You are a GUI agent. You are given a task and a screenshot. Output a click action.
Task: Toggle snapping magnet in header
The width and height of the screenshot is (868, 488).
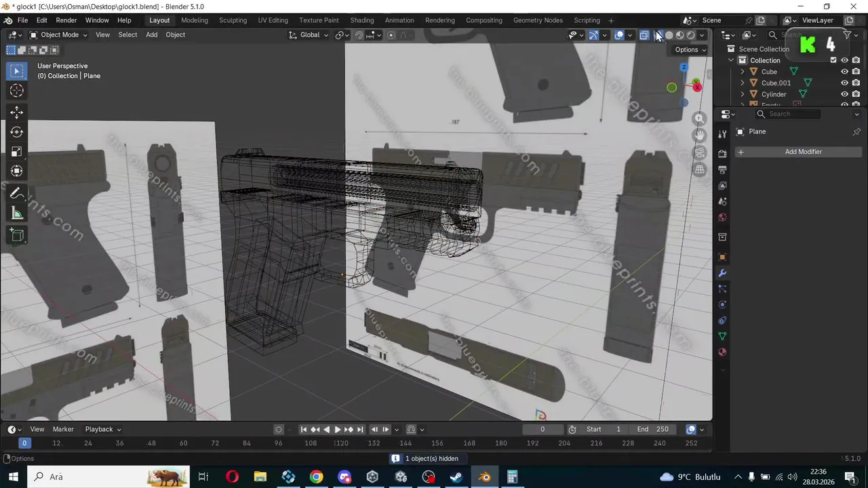tap(359, 35)
